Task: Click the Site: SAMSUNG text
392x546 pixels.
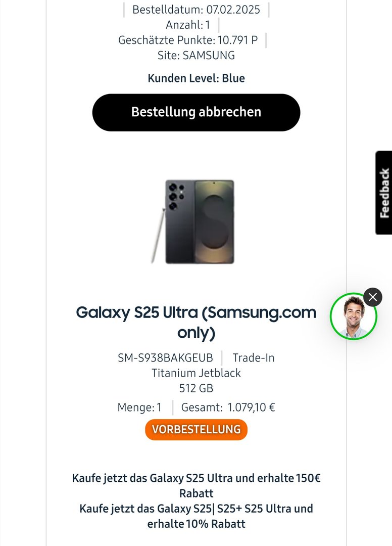Action: click(196, 56)
